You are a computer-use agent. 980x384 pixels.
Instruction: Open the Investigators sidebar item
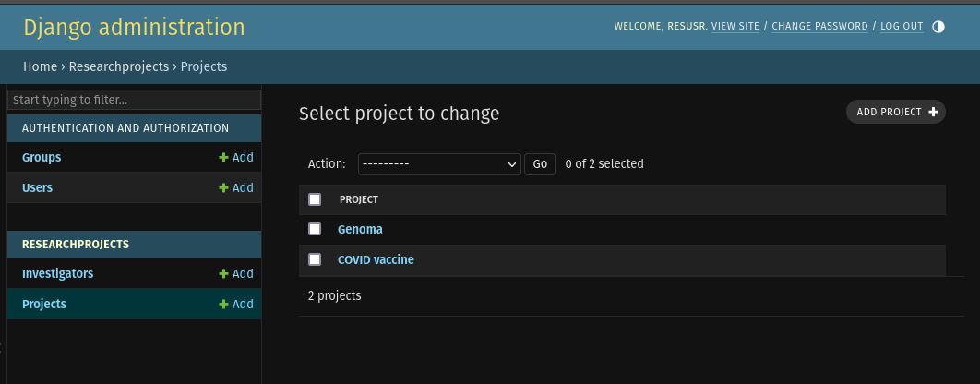tap(57, 274)
